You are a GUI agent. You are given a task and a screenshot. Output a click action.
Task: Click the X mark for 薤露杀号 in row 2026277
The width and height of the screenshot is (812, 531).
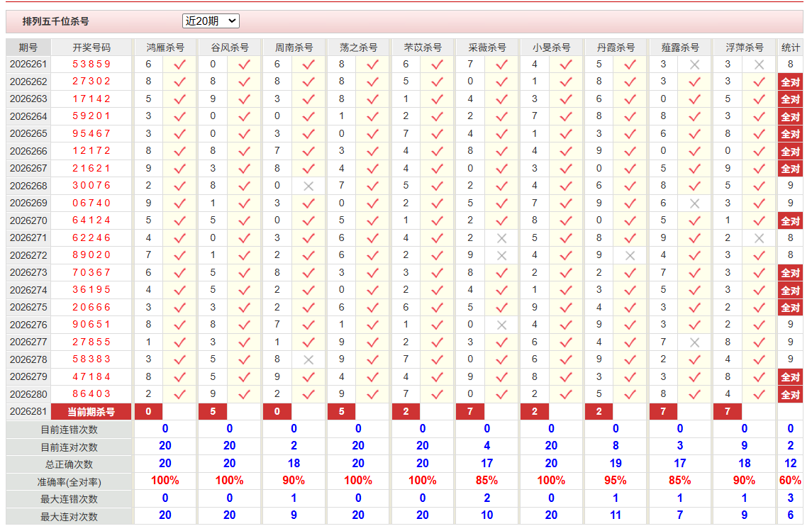pos(694,342)
